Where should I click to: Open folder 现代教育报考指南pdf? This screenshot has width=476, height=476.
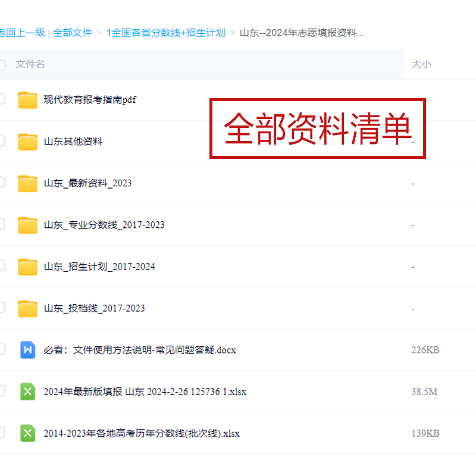tap(90, 100)
